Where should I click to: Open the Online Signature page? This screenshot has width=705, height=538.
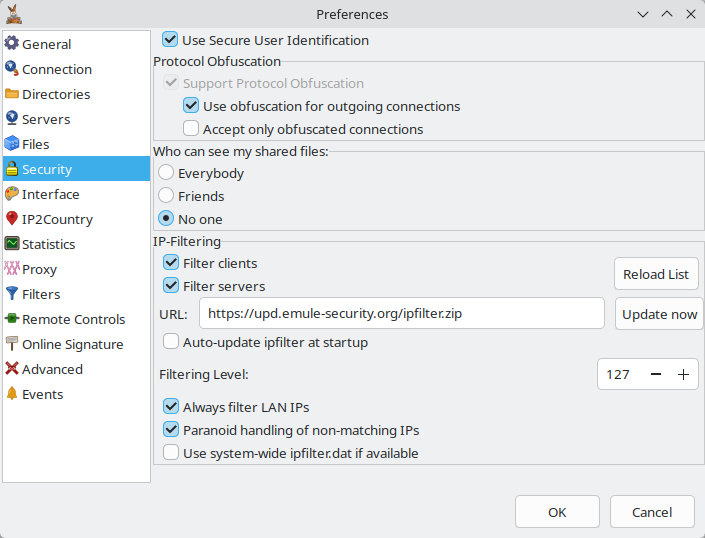coord(76,344)
